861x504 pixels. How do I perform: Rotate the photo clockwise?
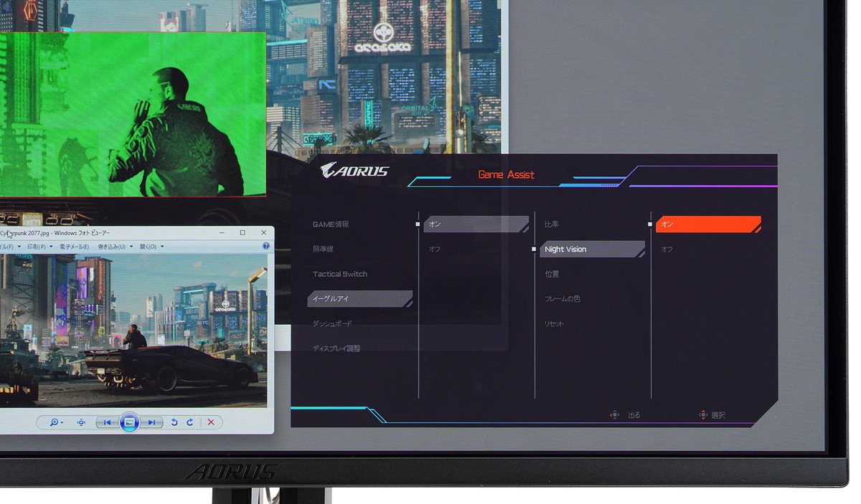190,422
